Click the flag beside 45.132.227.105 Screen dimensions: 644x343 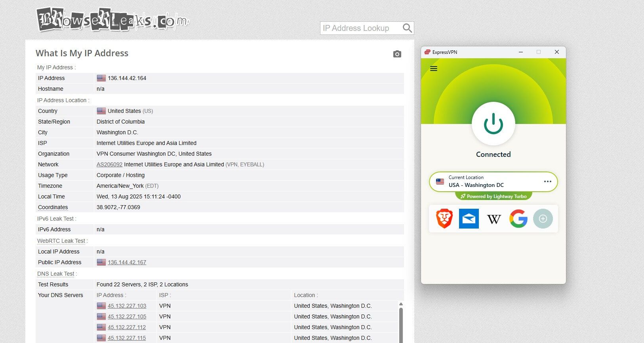(101, 316)
